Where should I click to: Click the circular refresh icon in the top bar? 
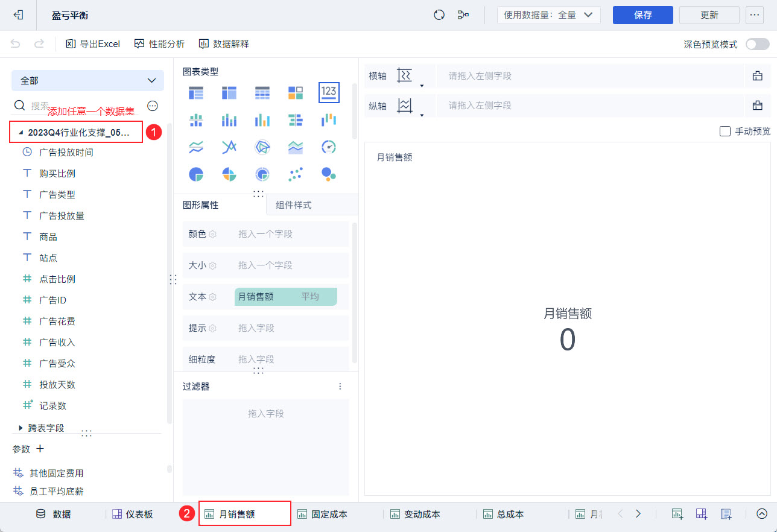click(439, 15)
